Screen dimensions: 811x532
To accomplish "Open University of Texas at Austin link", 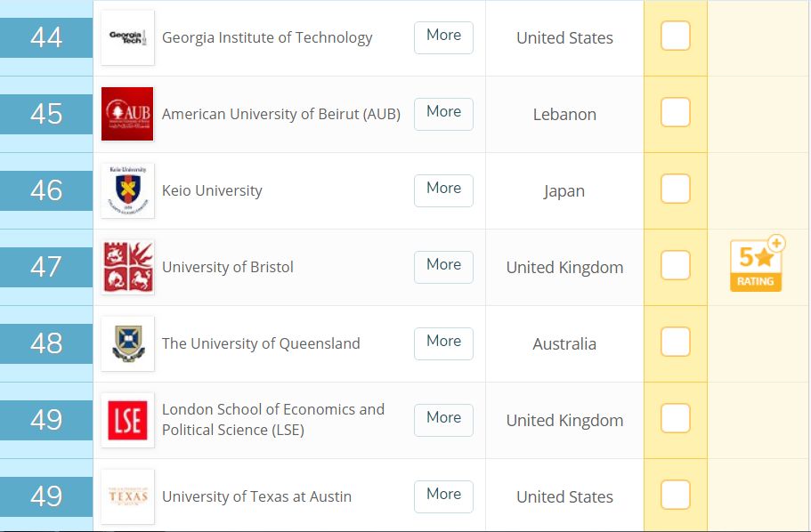I will (x=256, y=496).
